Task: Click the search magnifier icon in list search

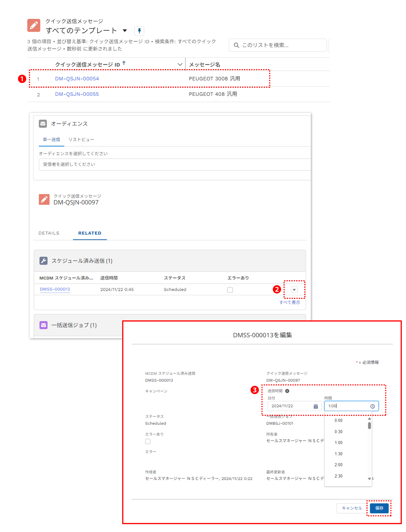Action: coord(236,45)
